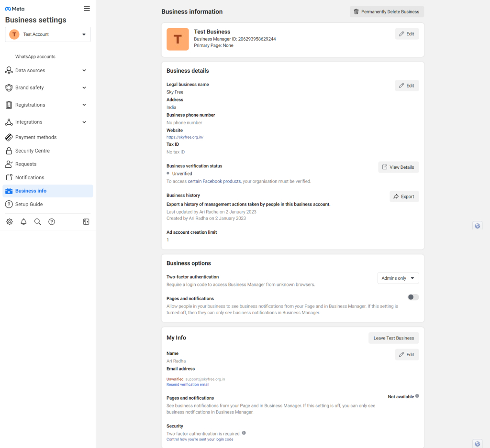Click the Unverified status text
490x448 pixels.
coord(182,174)
